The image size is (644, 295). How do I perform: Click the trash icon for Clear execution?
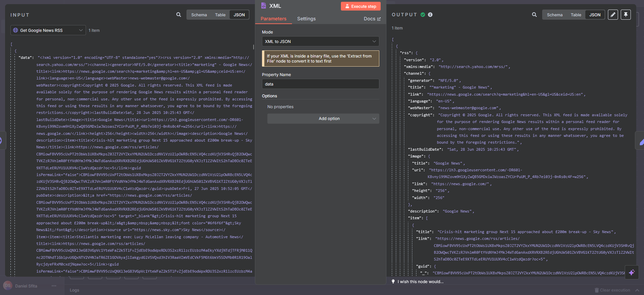point(597,290)
